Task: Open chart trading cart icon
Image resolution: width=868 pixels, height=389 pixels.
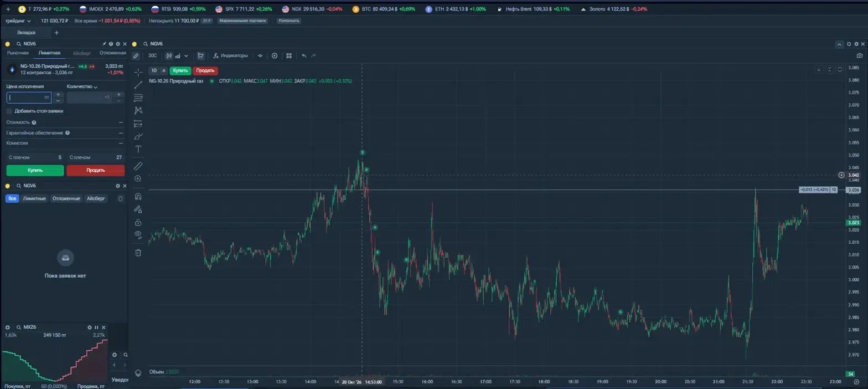Action: point(200,55)
